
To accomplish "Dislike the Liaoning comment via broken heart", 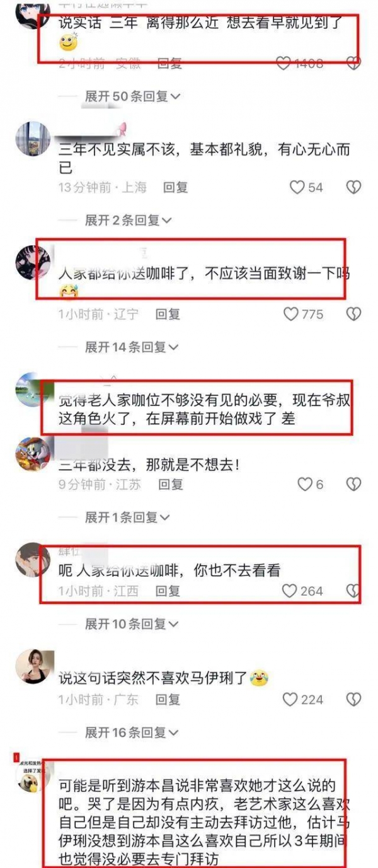I will pos(354,313).
